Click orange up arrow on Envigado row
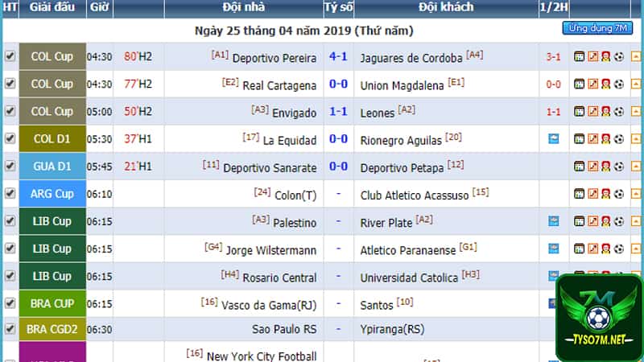The image size is (644, 362). [636, 111]
